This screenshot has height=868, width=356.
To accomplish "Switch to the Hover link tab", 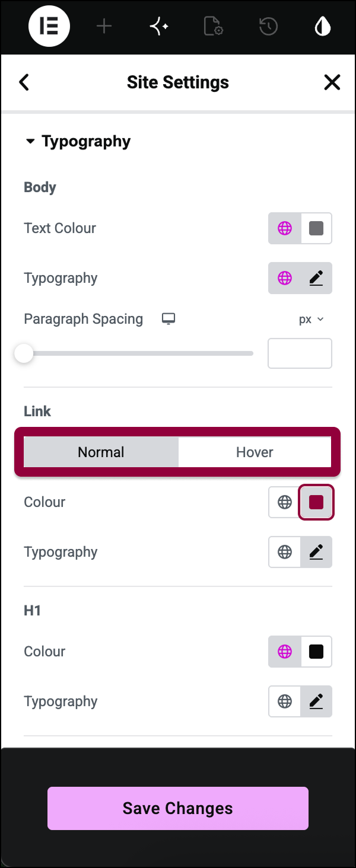I will click(x=255, y=452).
